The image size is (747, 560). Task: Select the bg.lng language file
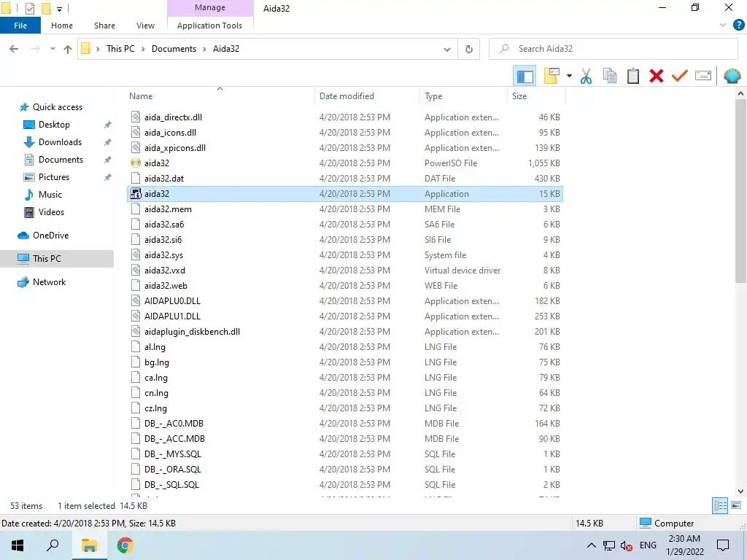pos(156,362)
